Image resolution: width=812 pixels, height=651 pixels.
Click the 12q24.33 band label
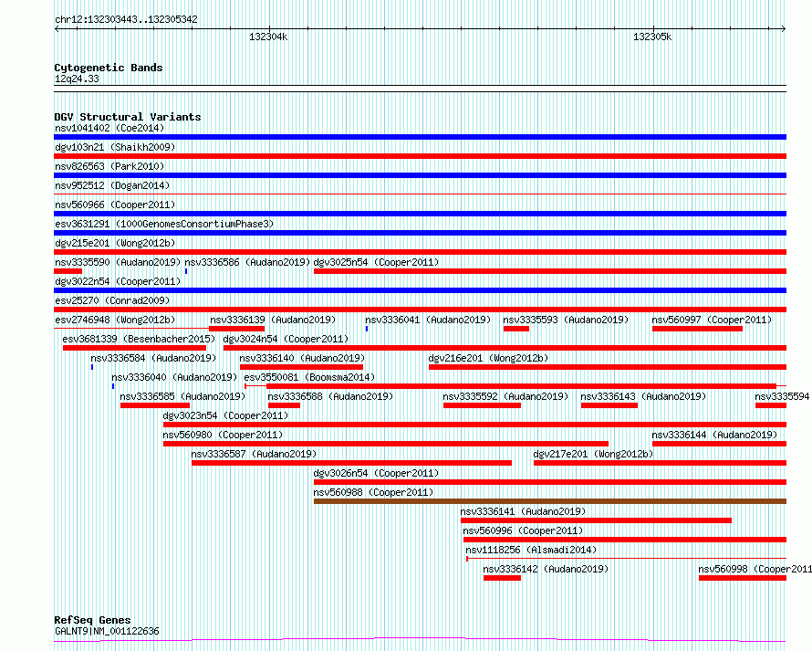[x=77, y=79]
